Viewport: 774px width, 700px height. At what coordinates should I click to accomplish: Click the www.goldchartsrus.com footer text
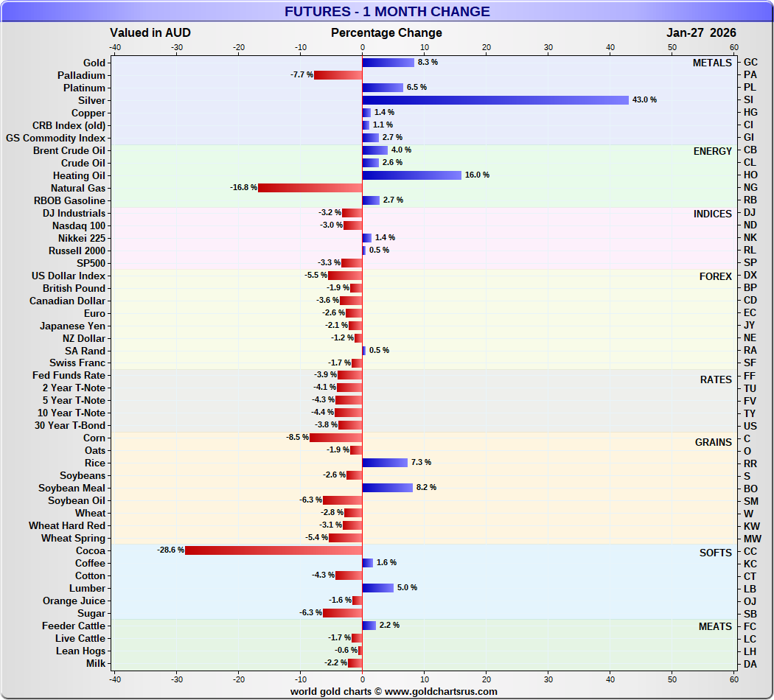pos(441,692)
